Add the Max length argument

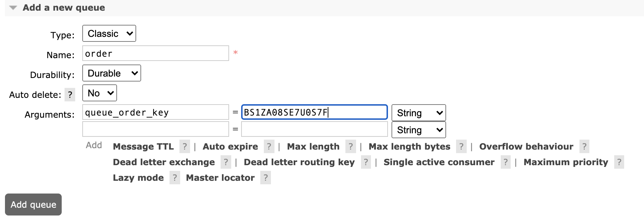coord(313,147)
